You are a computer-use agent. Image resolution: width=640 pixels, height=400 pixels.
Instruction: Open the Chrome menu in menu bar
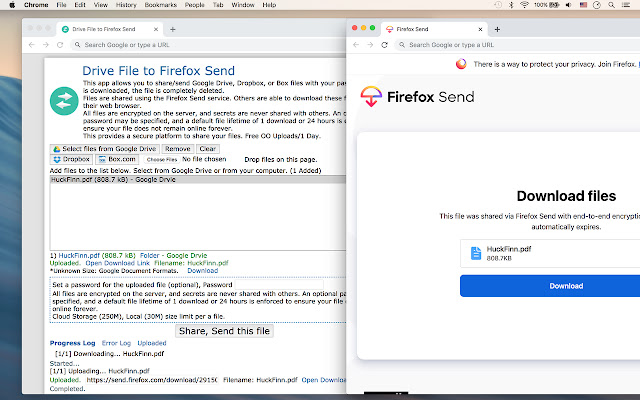[36, 5]
